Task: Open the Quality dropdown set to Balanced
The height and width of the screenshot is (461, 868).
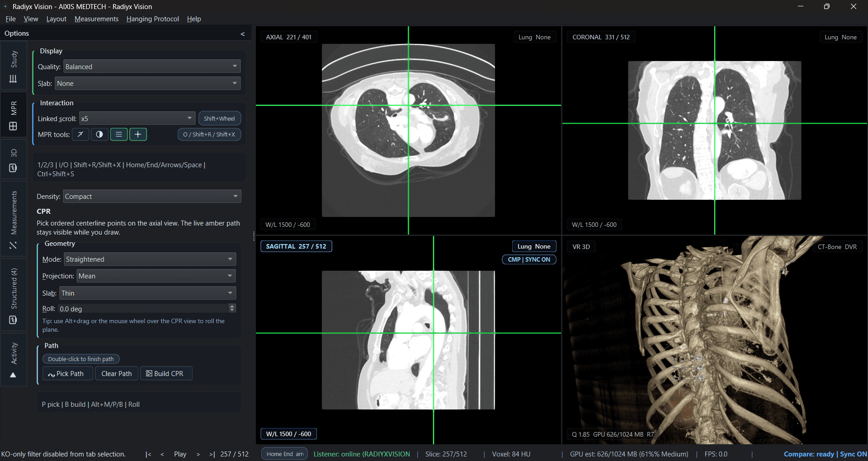Action: tap(152, 66)
